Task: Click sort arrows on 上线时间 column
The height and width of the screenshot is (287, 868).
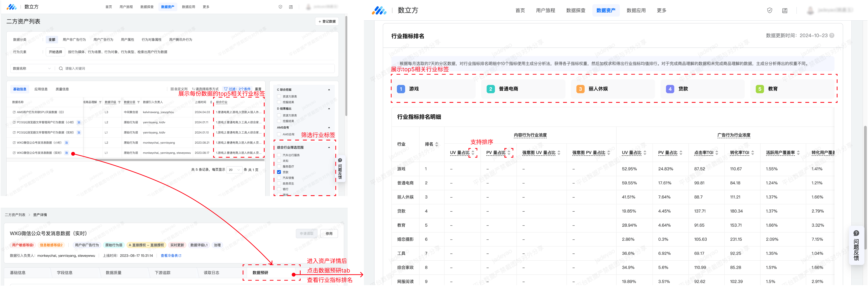Action: tap(211, 102)
